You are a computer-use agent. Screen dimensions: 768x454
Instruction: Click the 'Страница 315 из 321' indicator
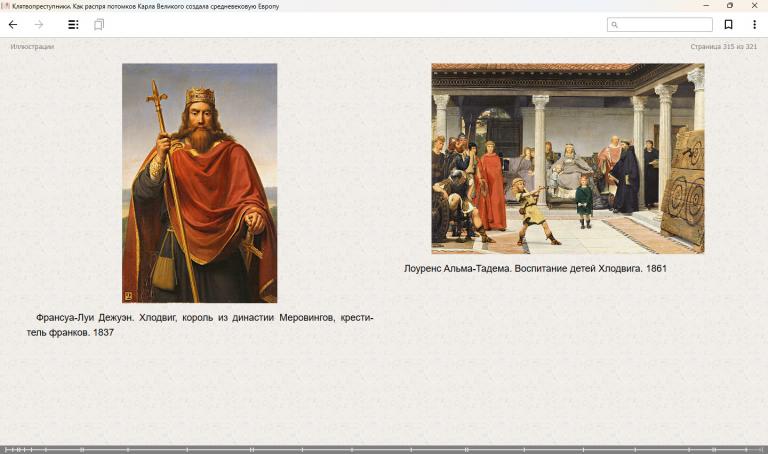[x=723, y=47]
